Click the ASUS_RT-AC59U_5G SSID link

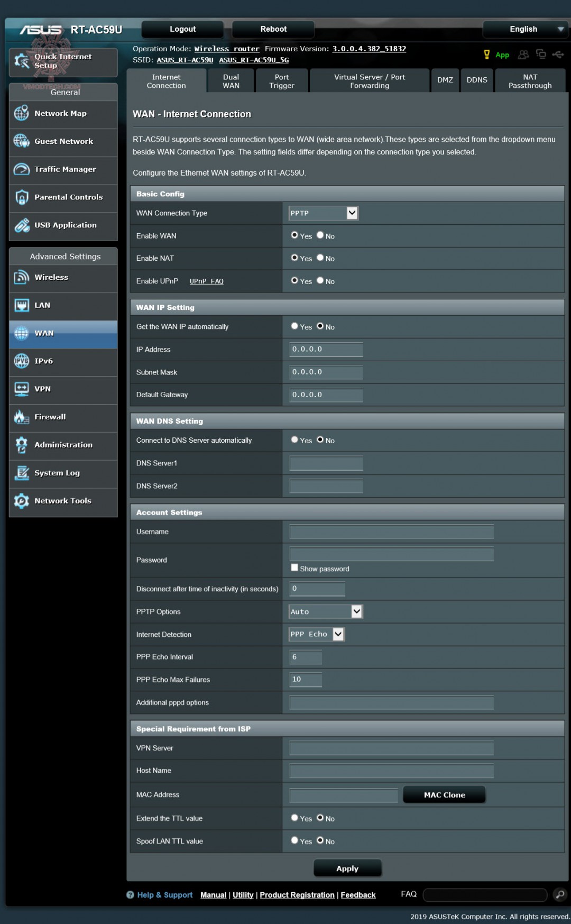(x=254, y=60)
